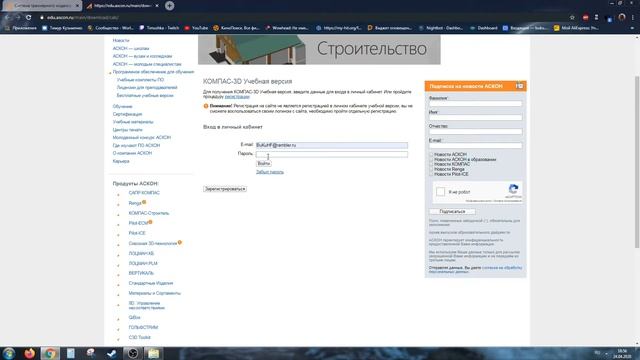This screenshot has width=640, height=360.
Task: Expand the КОМПАС-Строитель product arrow
Action: tap(118, 215)
